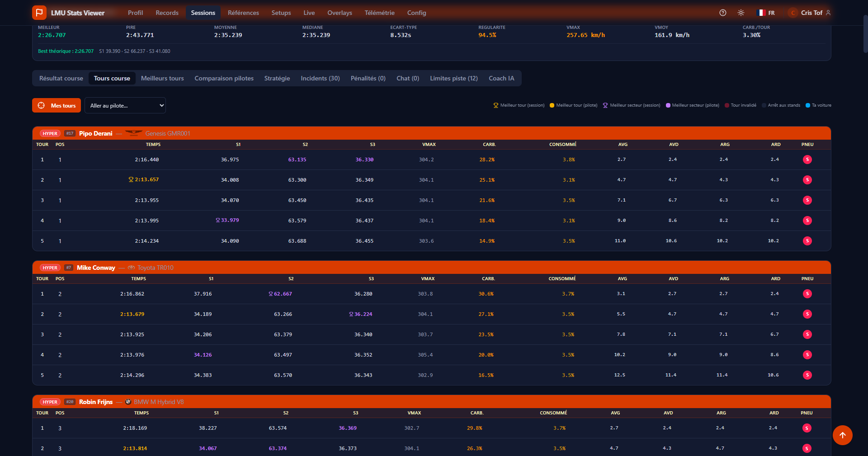Open the Cris Tof user menu
868x456 pixels.
(x=809, y=13)
